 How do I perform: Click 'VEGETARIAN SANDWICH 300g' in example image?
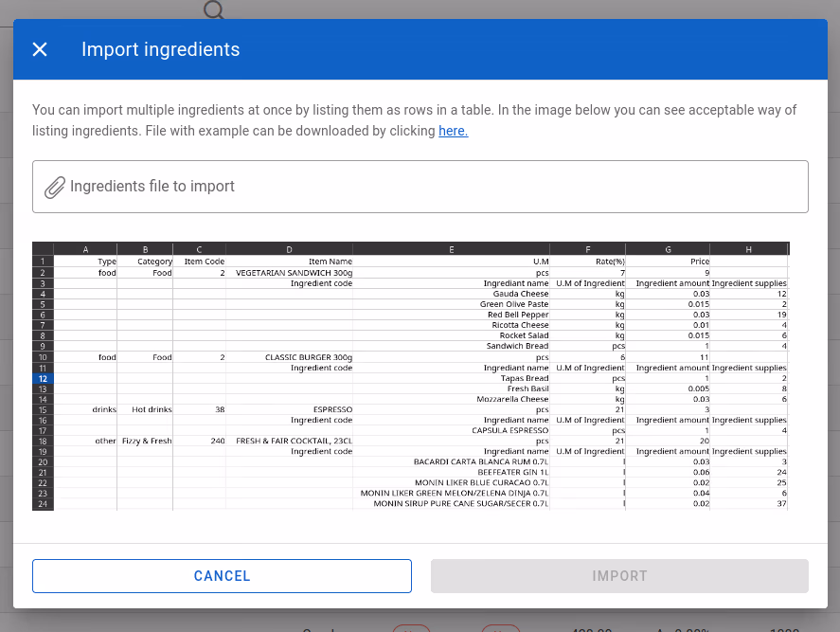(295, 273)
